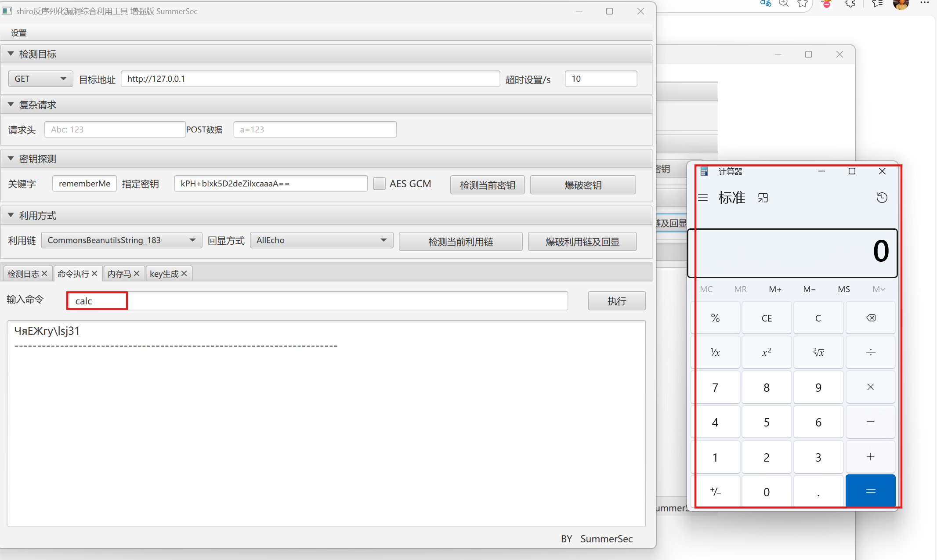The width and height of the screenshot is (937, 560).
Task: Click the calculator history icon
Action: 882,198
